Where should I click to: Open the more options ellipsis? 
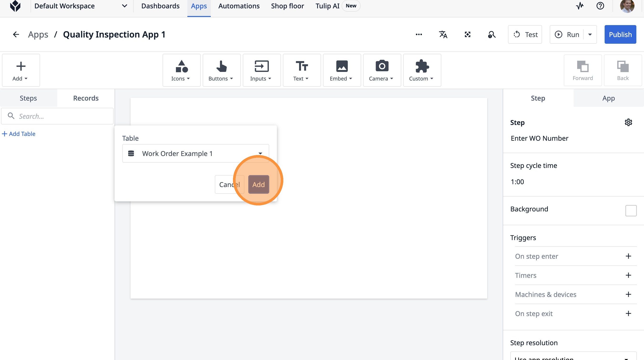(x=419, y=34)
